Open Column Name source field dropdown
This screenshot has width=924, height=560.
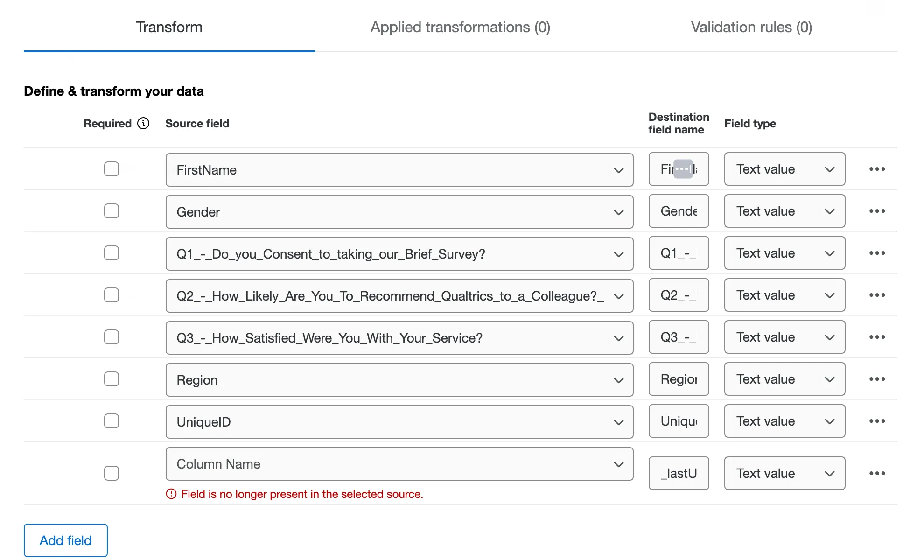pyautogui.click(x=399, y=464)
